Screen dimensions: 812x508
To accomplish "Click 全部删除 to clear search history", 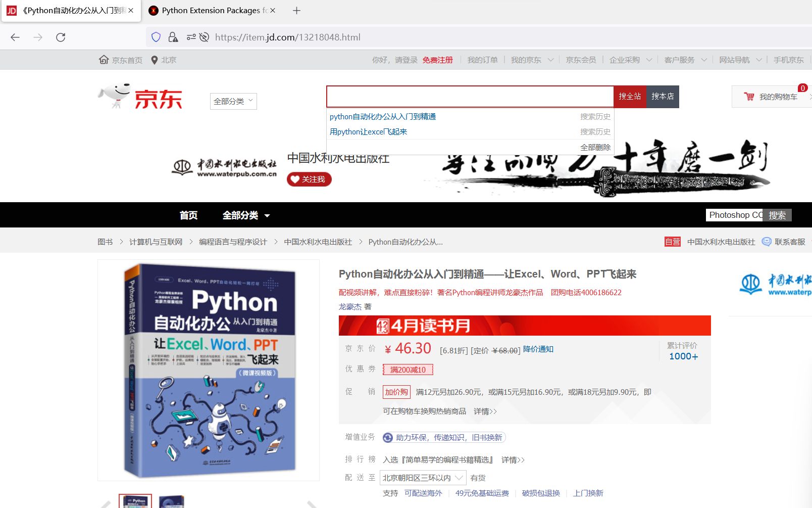I will click(x=595, y=147).
